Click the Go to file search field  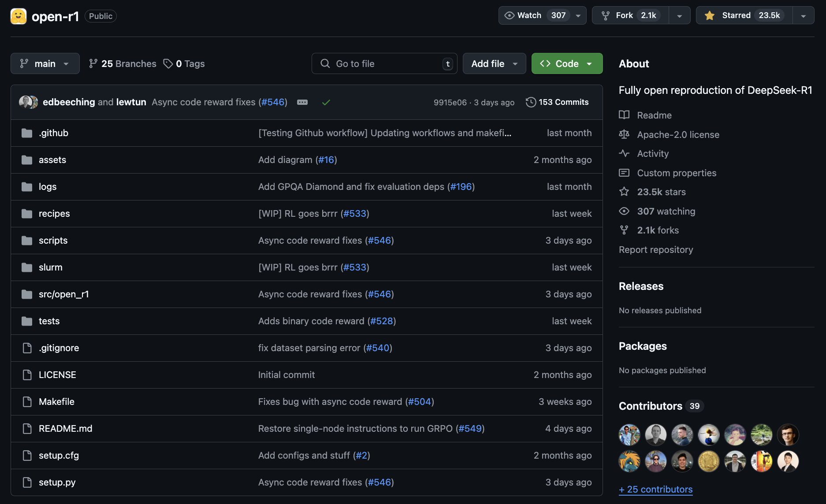click(x=384, y=63)
